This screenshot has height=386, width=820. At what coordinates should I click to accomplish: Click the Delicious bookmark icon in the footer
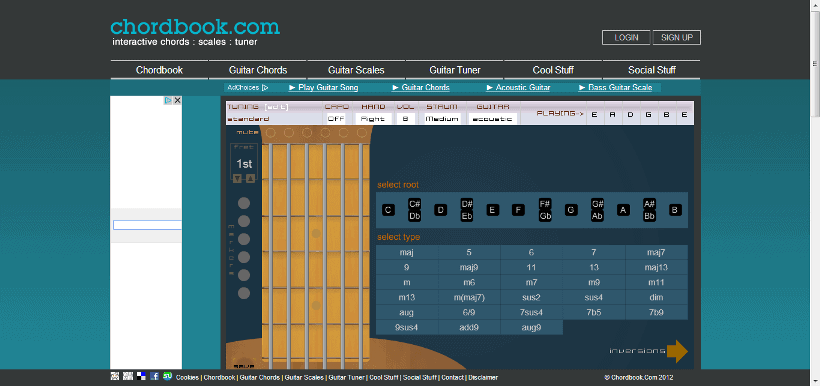pyautogui.click(x=141, y=376)
